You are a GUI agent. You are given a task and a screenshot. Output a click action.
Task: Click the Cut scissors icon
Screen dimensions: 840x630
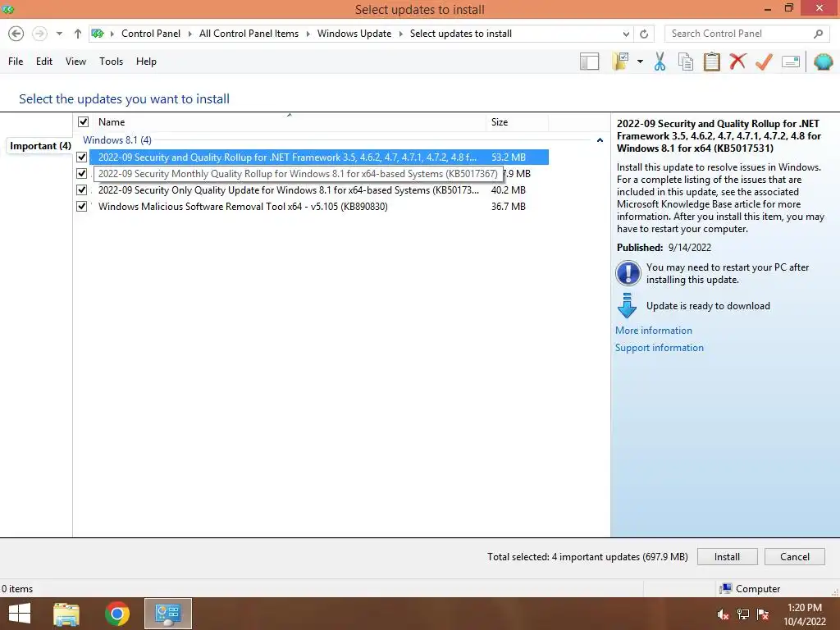click(660, 62)
